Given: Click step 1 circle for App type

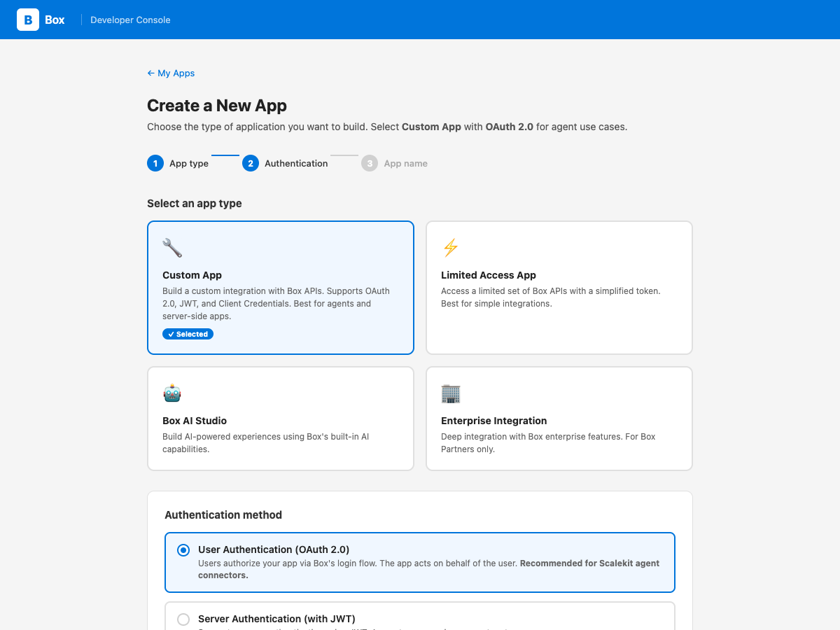Looking at the screenshot, I should tap(155, 163).
